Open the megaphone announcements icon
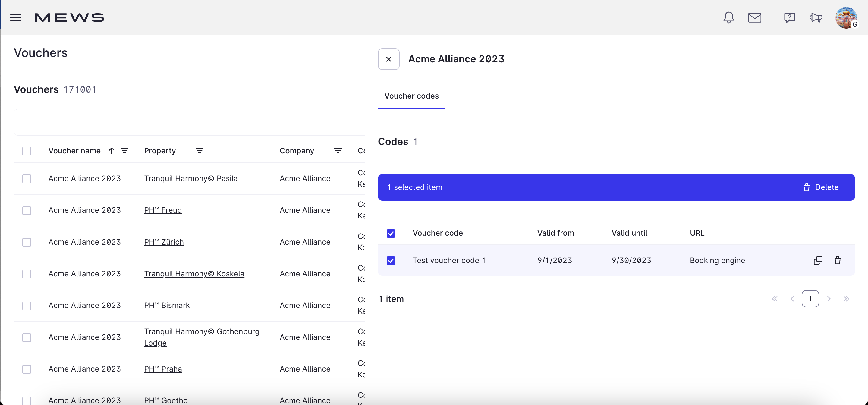The width and height of the screenshot is (868, 405). (x=816, y=17)
